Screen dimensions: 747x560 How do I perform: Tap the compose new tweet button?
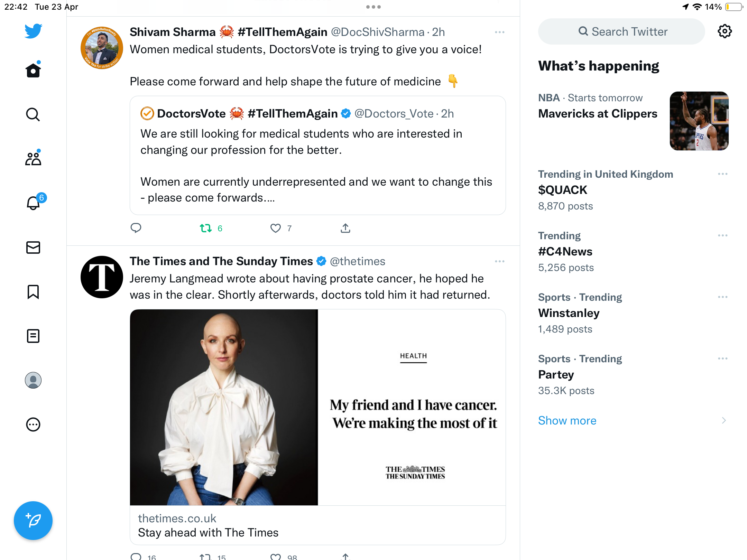tap(33, 520)
